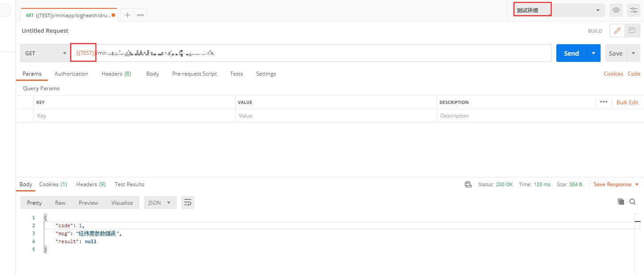Click the Untitled Request title
The width and height of the screenshot is (644, 275).
click(x=45, y=31)
